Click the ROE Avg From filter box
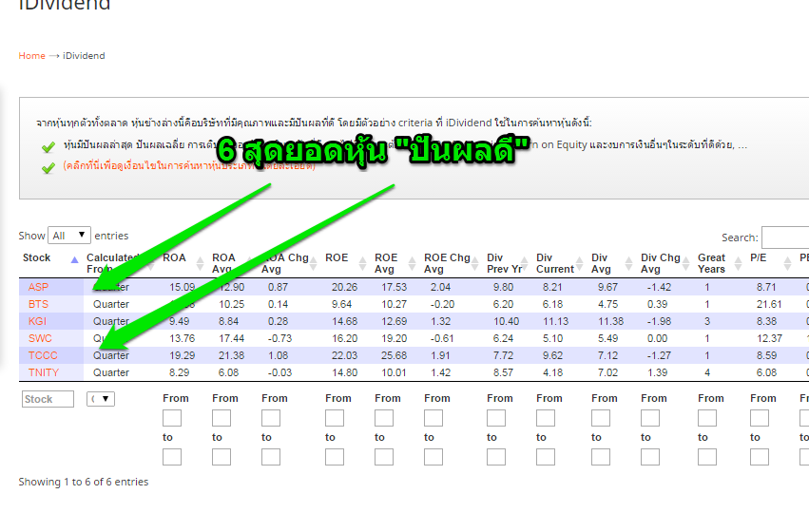Screen dimensions: 809x532 384,418
